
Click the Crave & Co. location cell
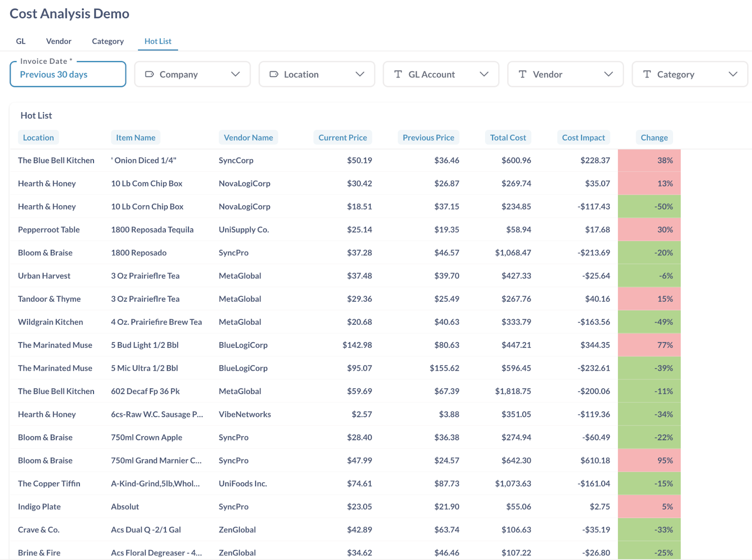point(39,530)
